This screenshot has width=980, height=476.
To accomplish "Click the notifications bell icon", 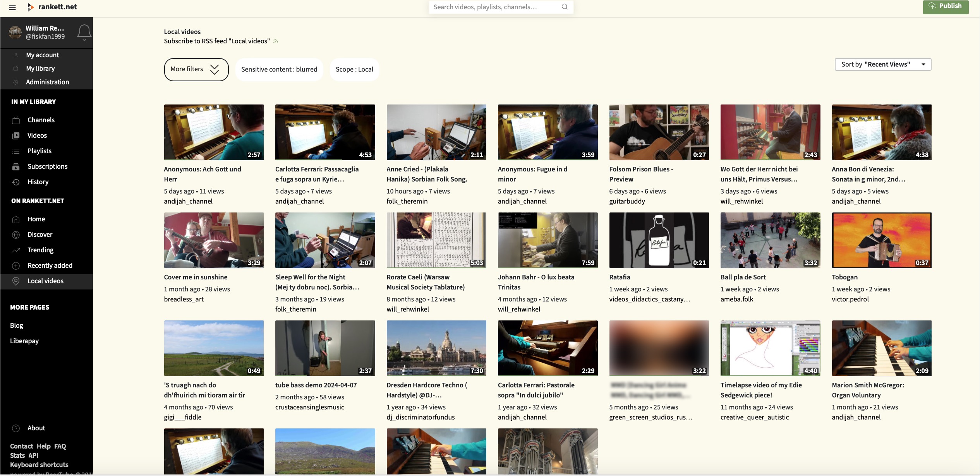I will (84, 32).
